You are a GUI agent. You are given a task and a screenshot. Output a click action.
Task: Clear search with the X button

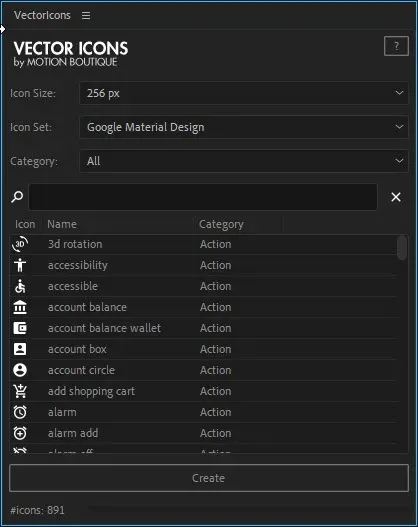[396, 197]
